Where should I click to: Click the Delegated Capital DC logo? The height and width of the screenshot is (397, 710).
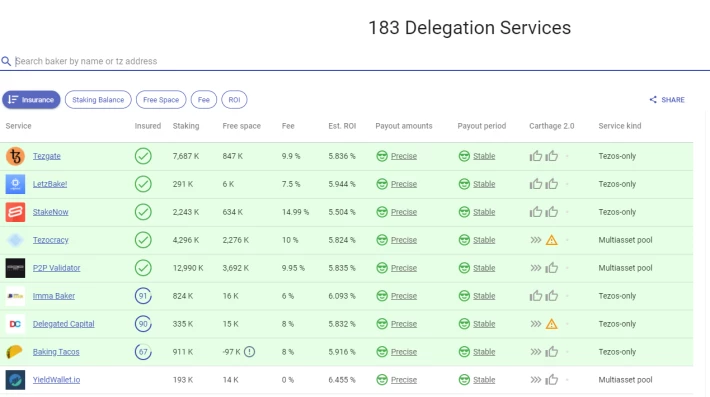pyautogui.click(x=15, y=324)
